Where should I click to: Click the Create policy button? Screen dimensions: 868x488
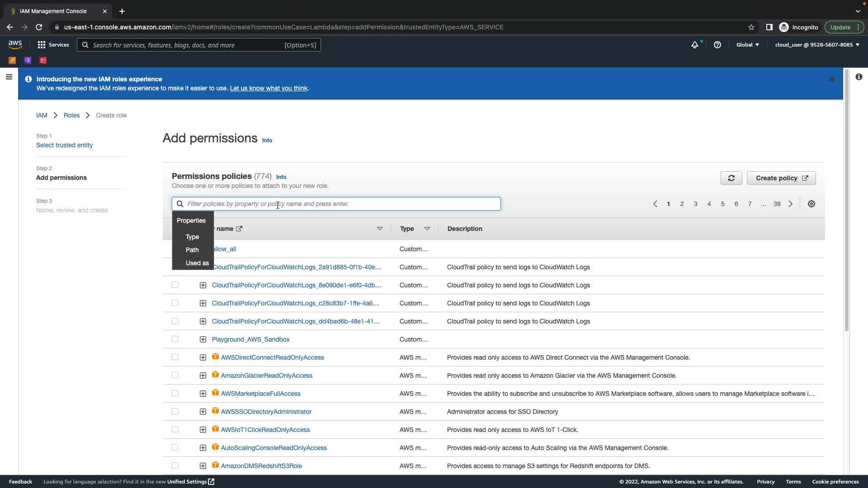click(781, 178)
